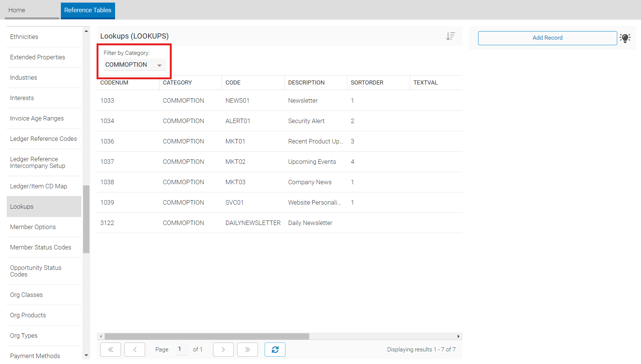This screenshot has height=364, width=641.
Task: Click sidebar scroll down arrow
Action: 86,355
